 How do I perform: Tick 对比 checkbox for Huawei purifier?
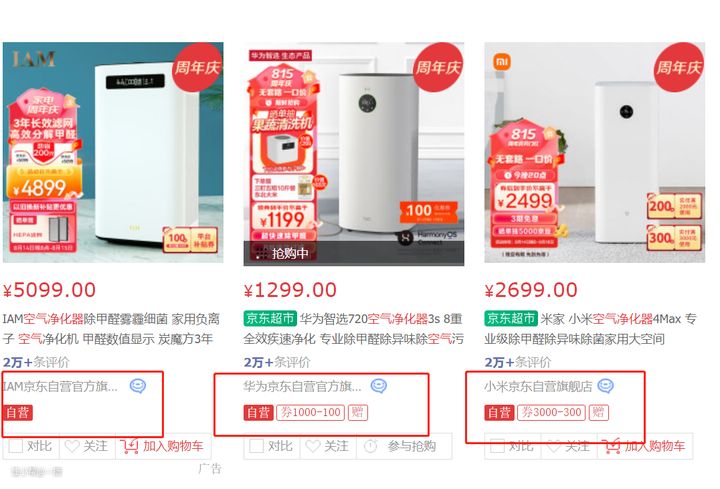(x=256, y=446)
